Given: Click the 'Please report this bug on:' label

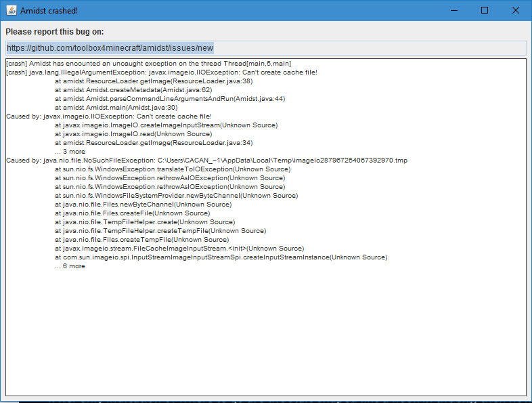Looking at the screenshot, I should click(x=55, y=32).
